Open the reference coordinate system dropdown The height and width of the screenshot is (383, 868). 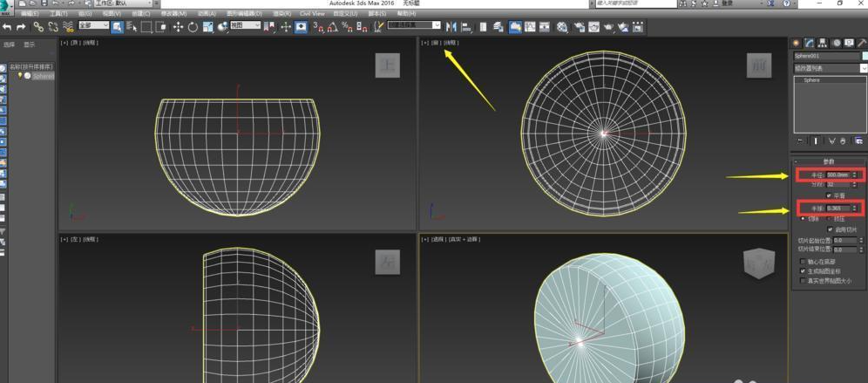coord(245,26)
